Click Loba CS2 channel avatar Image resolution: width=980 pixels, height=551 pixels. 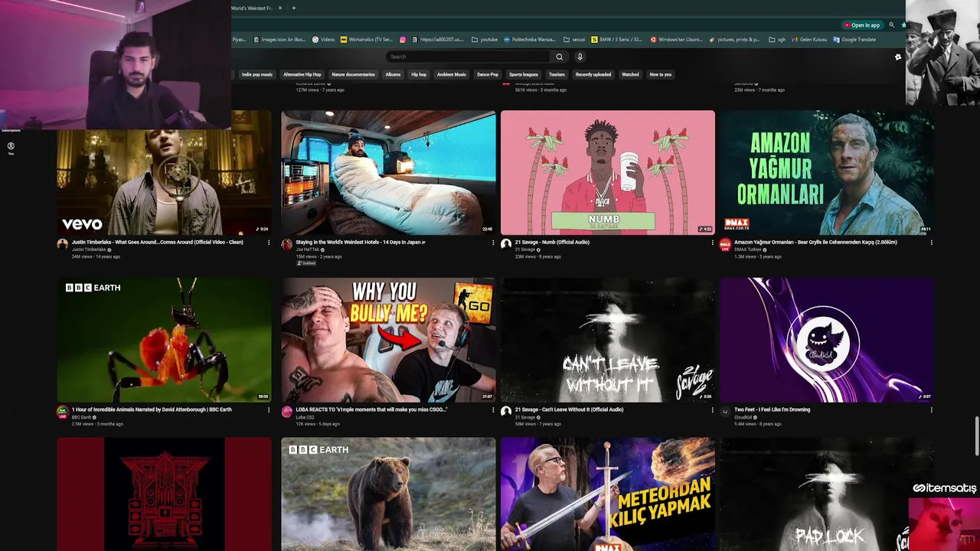pyautogui.click(x=286, y=412)
